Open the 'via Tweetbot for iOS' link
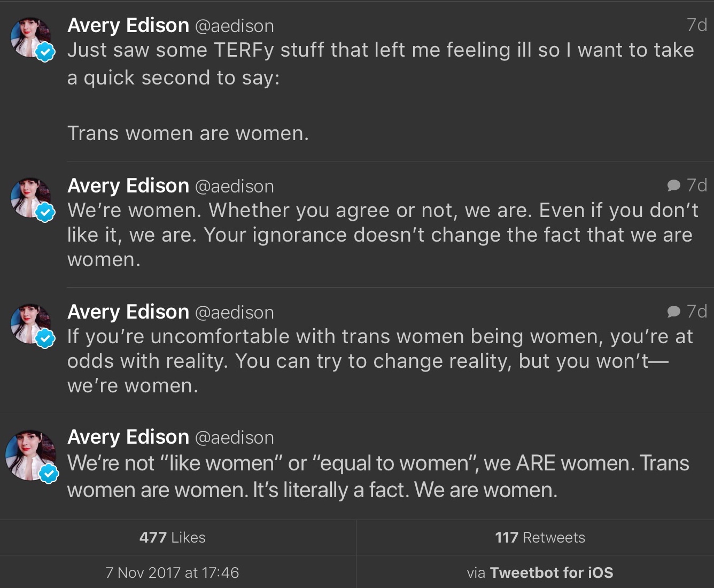The width and height of the screenshot is (714, 588). pos(540,572)
